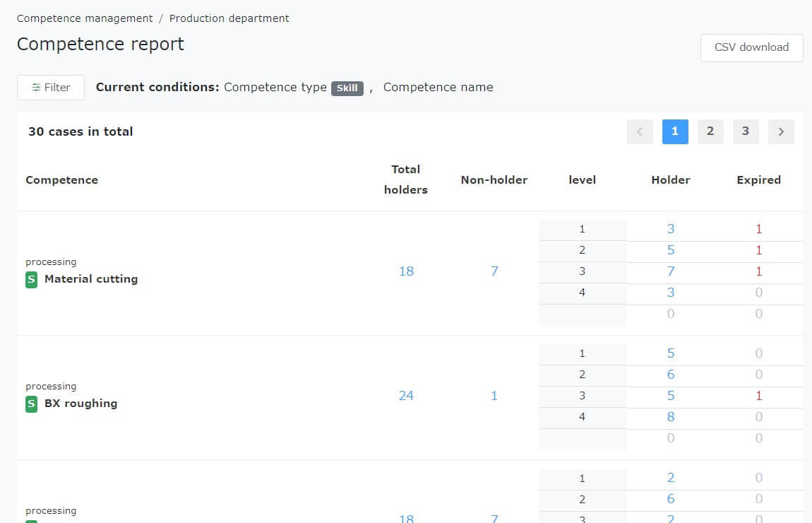
Task: Click the Competence name condition text
Action: coord(438,88)
